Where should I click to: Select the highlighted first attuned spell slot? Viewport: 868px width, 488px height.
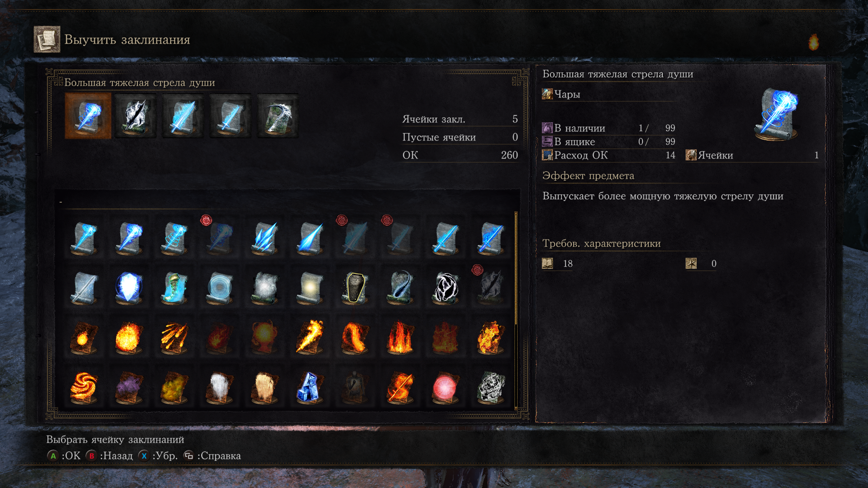[x=88, y=116]
